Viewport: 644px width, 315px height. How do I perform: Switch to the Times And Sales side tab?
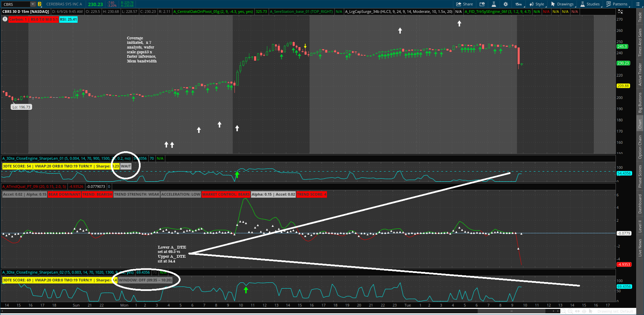point(640,42)
